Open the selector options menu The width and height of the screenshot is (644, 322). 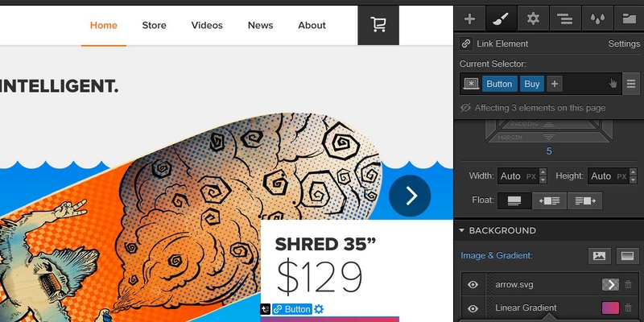[631, 84]
